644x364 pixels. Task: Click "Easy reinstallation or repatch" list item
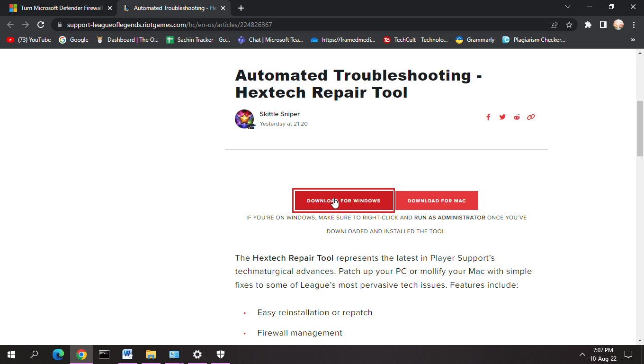coord(315,312)
